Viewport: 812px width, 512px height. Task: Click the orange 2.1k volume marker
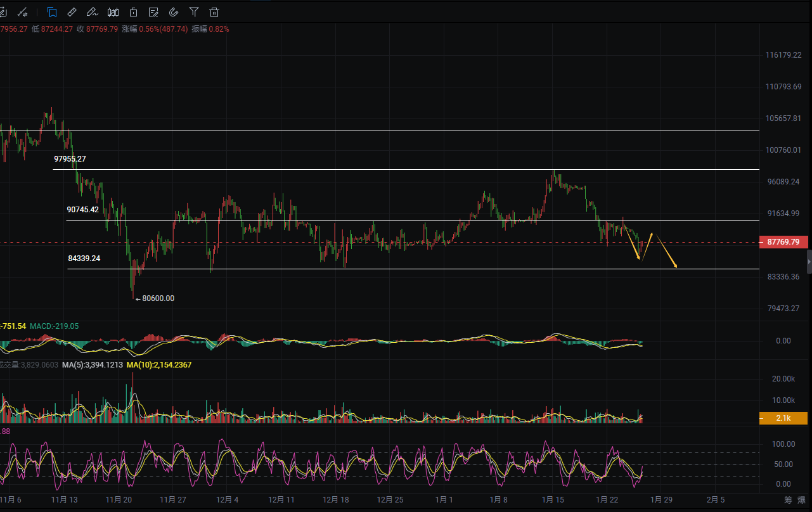pyautogui.click(x=783, y=418)
